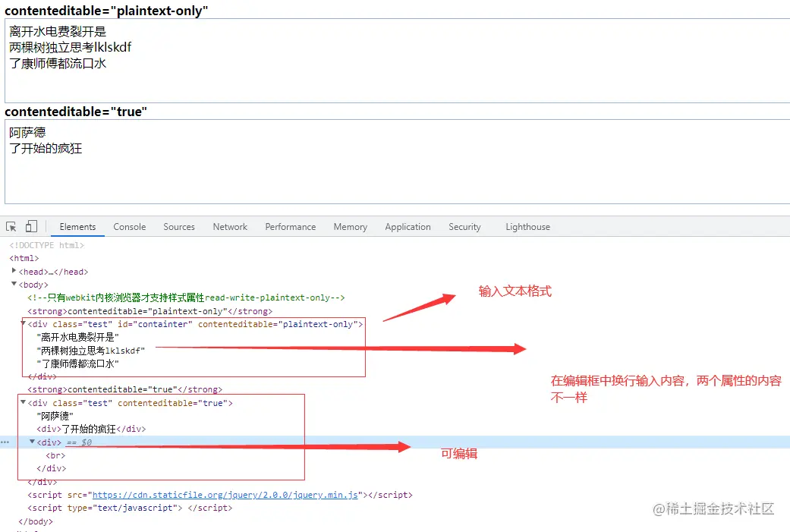The image size is (790, 532).
Task: Select text node "阿萨德" in DOM tree
Action: (x=55, y=416)
